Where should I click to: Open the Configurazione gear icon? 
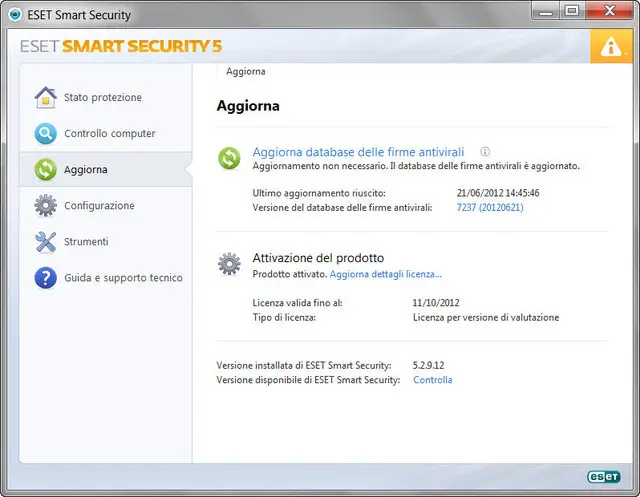click(46, 205)
